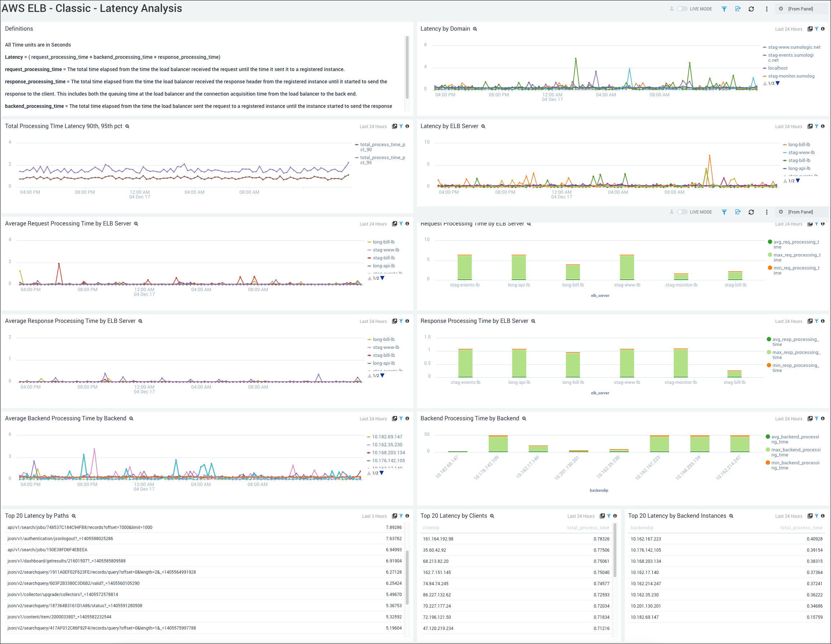Click the share icon in the top toolbar
Viewport: 831px width, 644px height.
738,8
